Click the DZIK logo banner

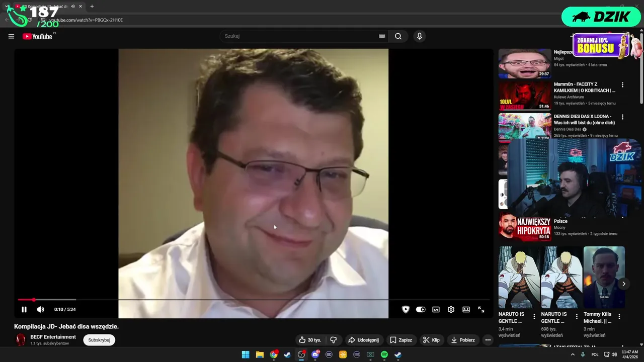pos(601,17)
